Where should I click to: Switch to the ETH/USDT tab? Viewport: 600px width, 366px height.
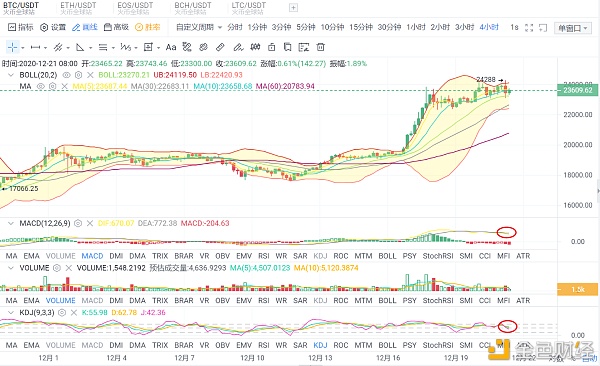click(x=78, y=8)
